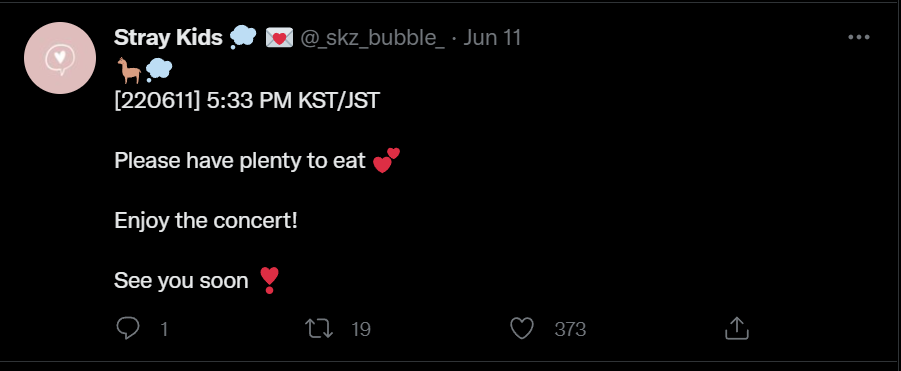Click the love letter emoji beside the name

pos(279,38)
